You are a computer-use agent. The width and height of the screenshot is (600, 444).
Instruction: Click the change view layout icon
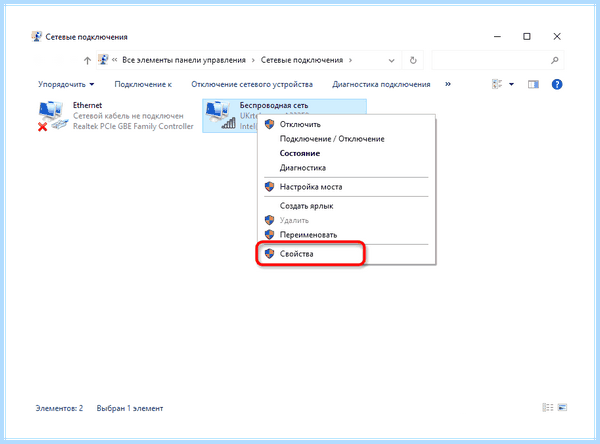coord(497,84)
